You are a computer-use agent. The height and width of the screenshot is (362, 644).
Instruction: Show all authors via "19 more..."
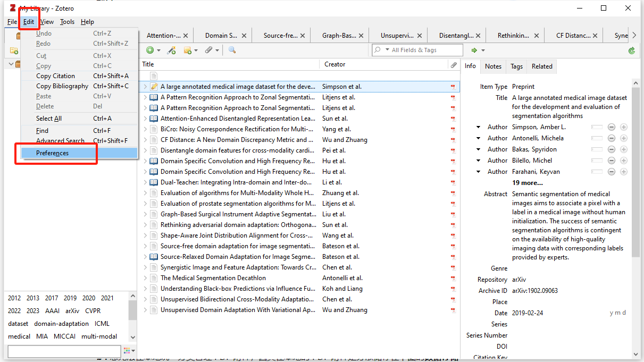point(528,183)
